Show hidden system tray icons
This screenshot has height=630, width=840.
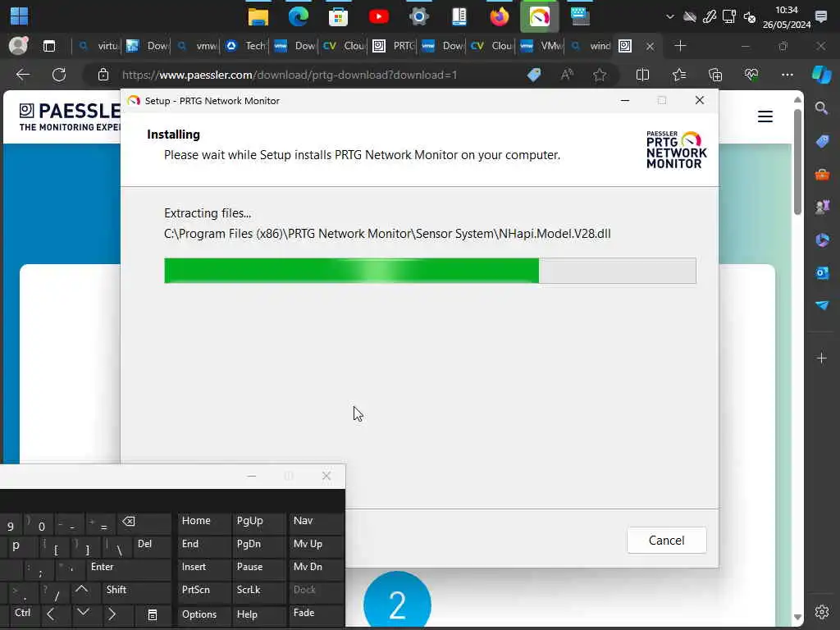point(669,16)
